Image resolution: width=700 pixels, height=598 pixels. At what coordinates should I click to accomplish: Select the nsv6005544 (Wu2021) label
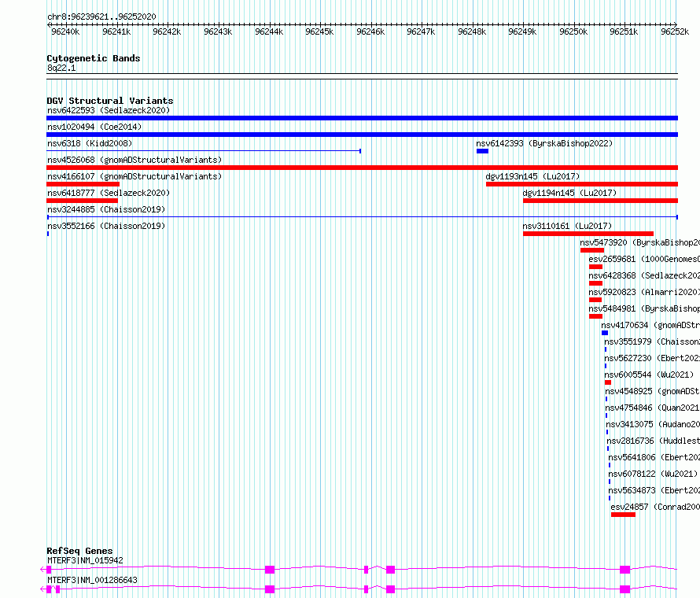[649, 375]
